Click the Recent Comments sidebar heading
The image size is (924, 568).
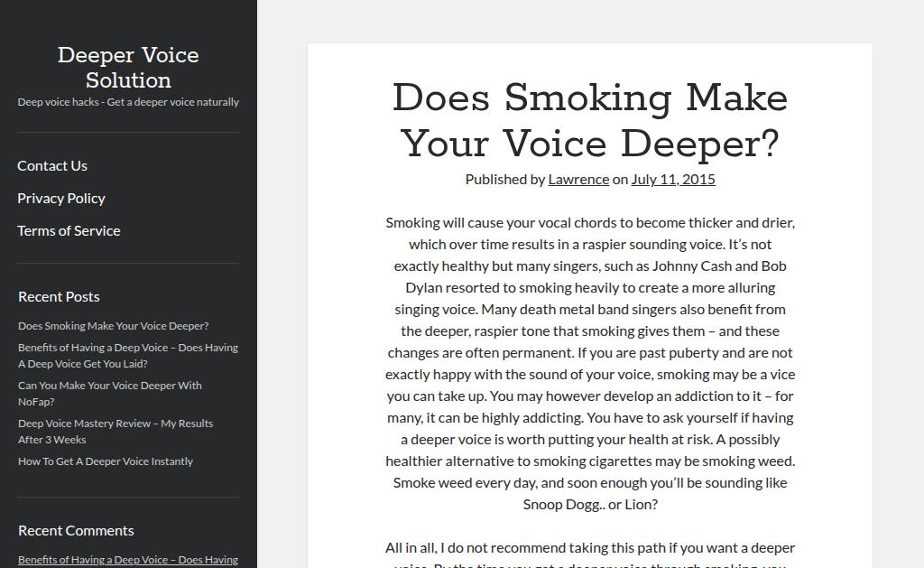(76, 530)
